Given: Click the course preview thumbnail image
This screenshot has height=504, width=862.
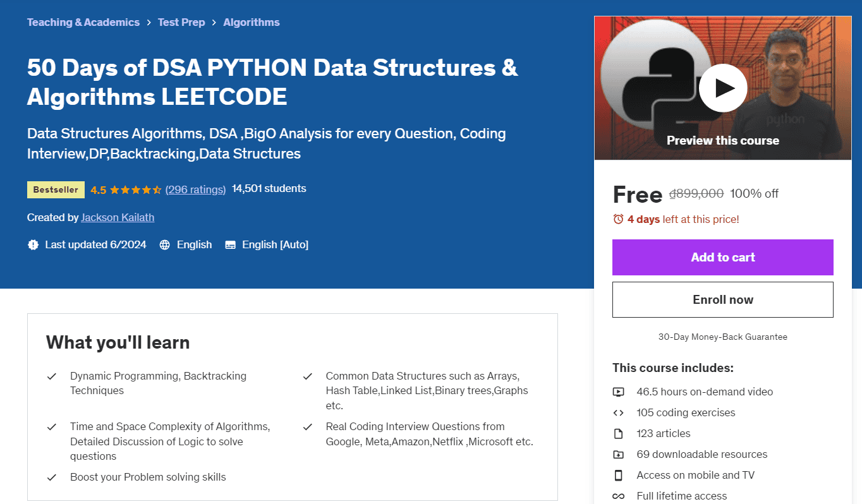Looking at the screenshot, I should click(x=723, y=88).
